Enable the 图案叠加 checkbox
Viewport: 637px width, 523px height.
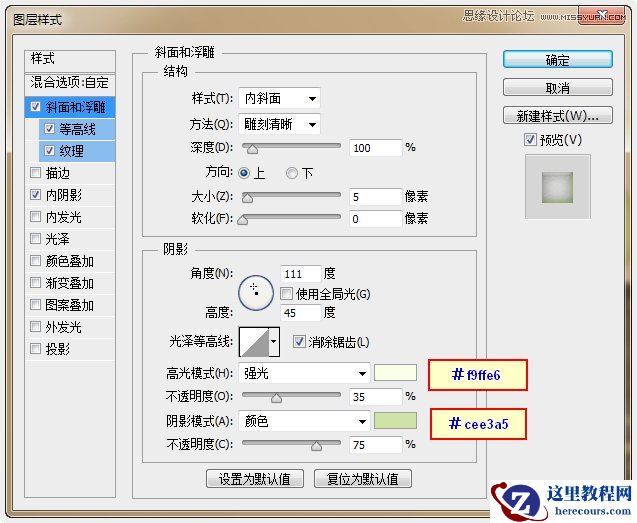[x=35, y=304]
